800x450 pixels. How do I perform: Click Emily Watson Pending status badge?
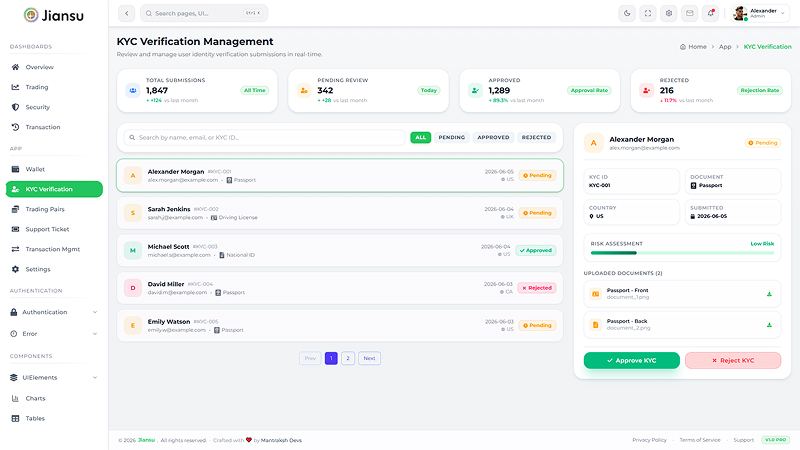(537, 326)
